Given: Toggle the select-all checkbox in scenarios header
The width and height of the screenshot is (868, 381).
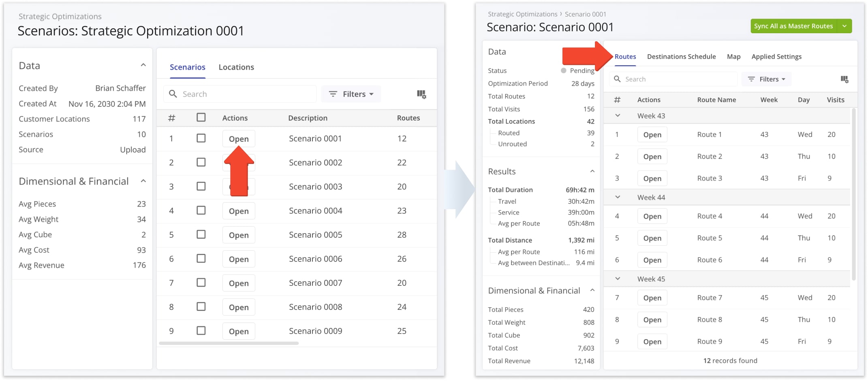Looking at the screenshot, I should [x=201, y=117].
